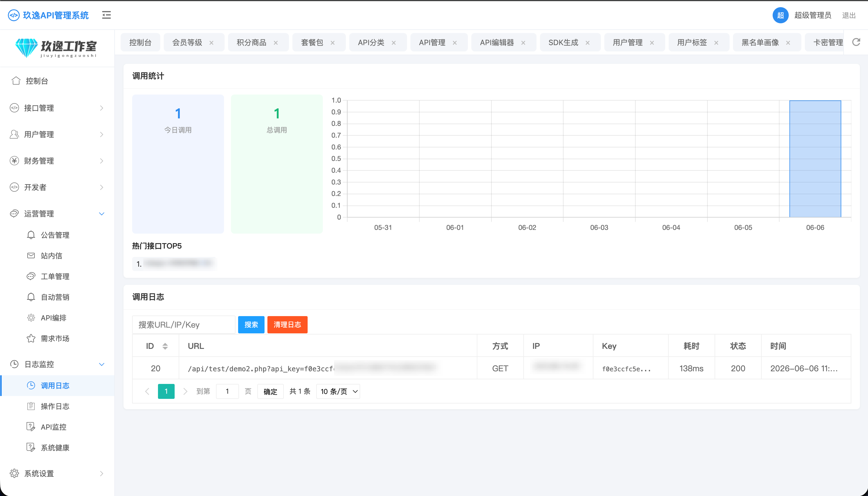The image size is (868, 496).
Task: Focus the 搜索URL/IP/Key input field
Action: pos(184,325)
